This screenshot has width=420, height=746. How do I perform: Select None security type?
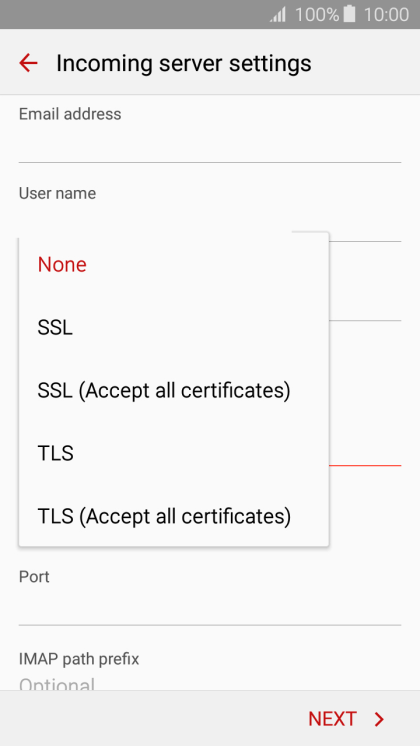pos(174,265)
